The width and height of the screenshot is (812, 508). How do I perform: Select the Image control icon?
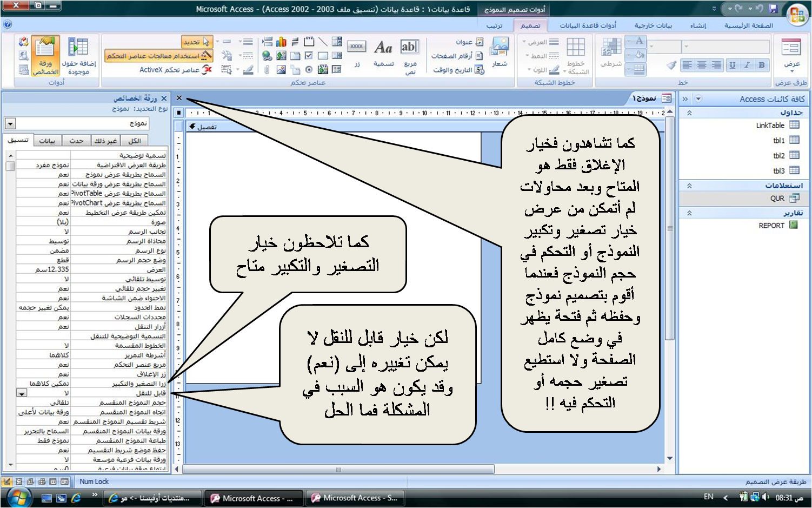click(281, 69)
